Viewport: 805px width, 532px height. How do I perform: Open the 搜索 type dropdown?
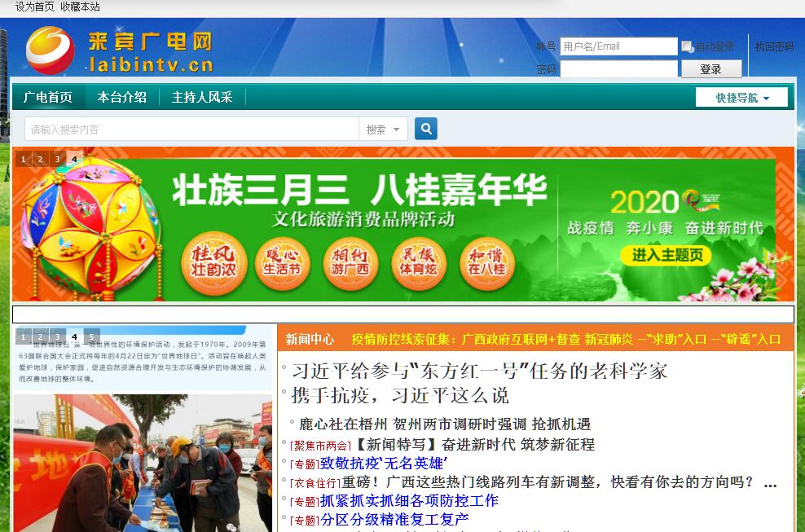tap(383, 130)
